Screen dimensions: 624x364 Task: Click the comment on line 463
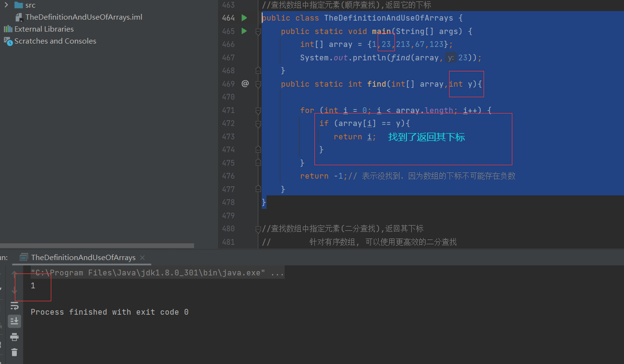click(347, 5)
